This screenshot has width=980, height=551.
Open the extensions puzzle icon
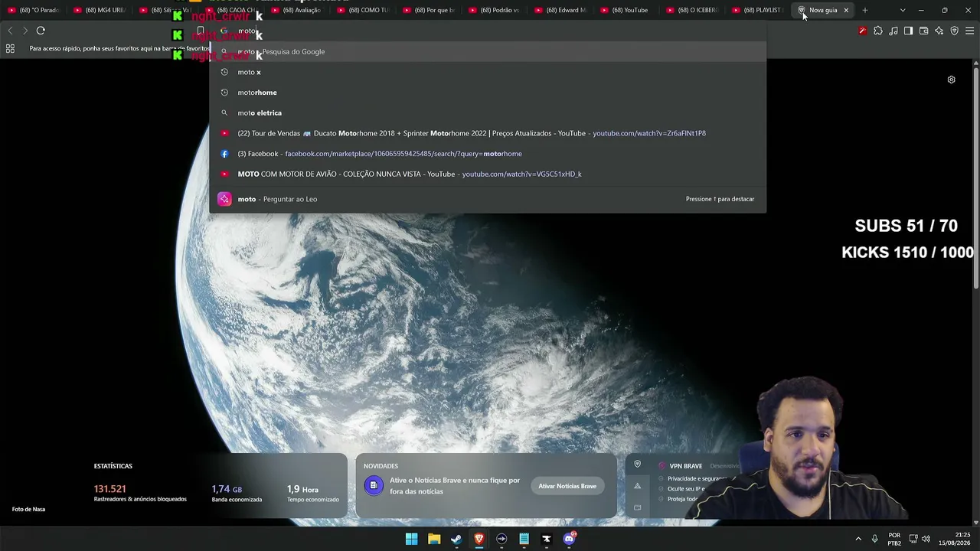tap(878, 31)
